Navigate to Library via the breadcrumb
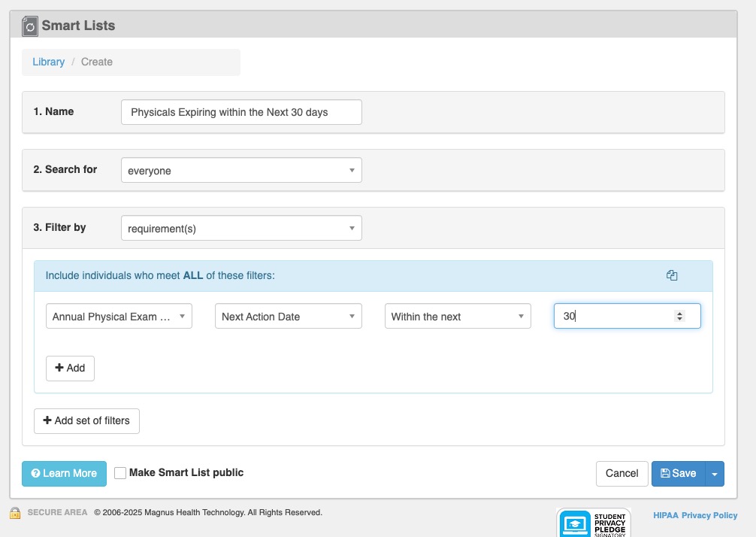Viewport: 756px width, 537px height. [48, 62]
